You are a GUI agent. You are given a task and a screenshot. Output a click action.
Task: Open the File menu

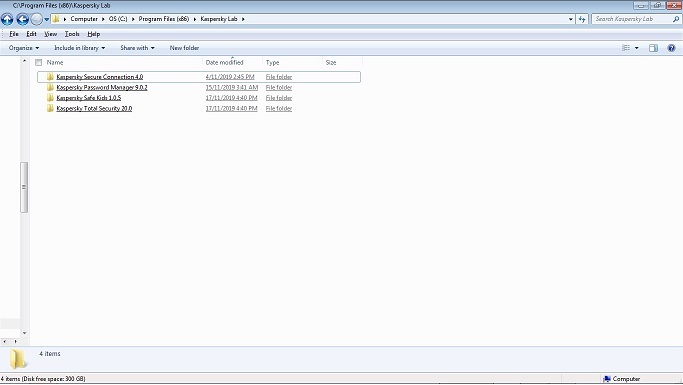pos(14,34)
